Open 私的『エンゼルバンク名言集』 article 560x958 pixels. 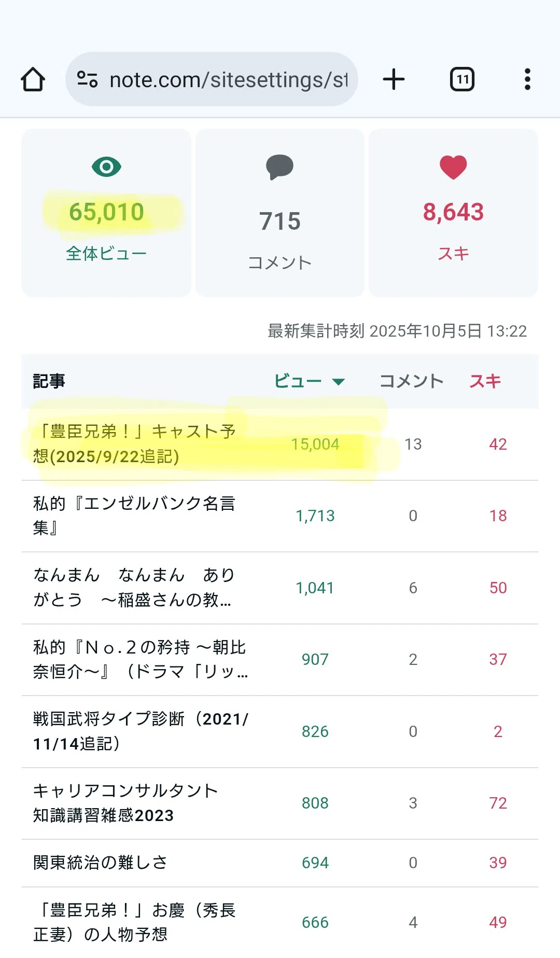tap(134, 516)
